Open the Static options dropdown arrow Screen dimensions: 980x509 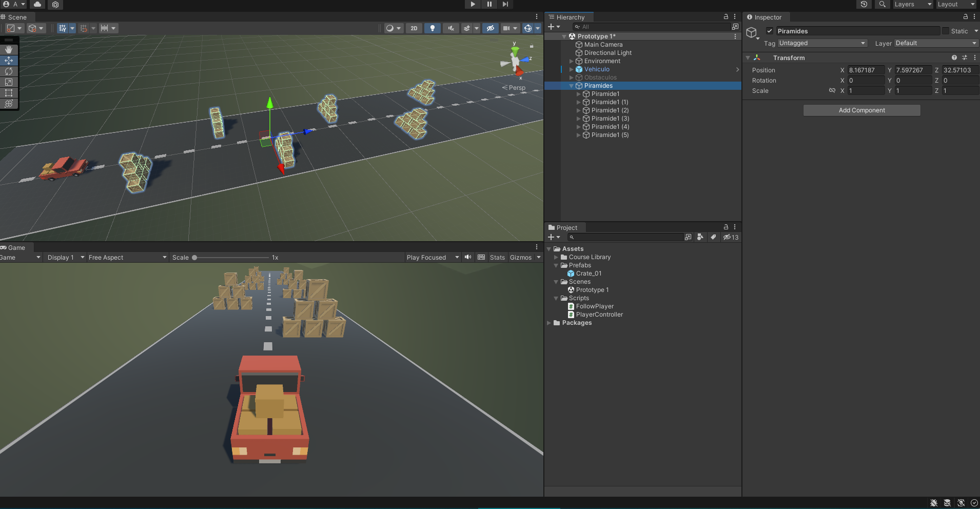pyautogui.click(x=975, y=31)
